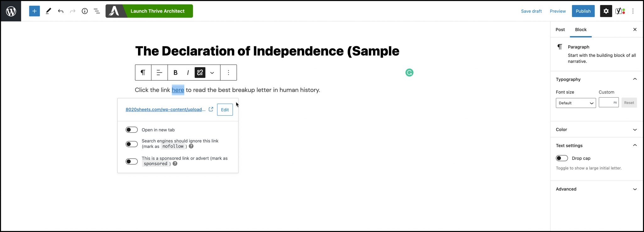
Task: Open the list view outline icon
Action: point(97,11)
